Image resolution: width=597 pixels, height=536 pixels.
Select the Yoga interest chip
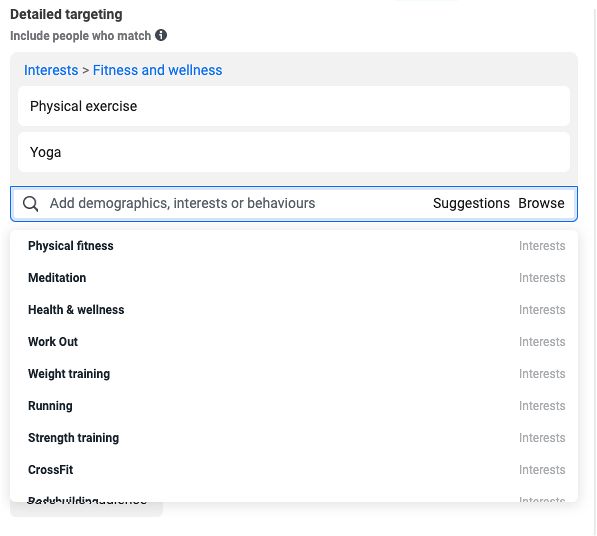click(x=294, y=152)
